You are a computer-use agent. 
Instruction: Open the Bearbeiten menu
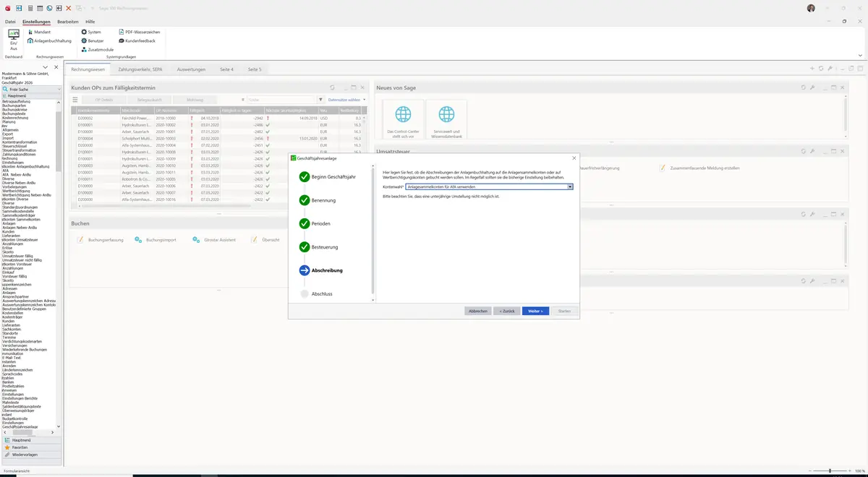(68, 22)
